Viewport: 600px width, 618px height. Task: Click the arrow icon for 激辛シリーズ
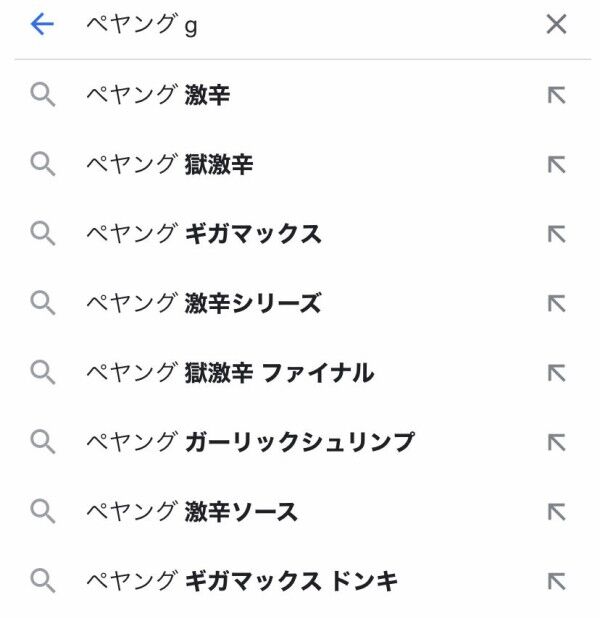557,303
